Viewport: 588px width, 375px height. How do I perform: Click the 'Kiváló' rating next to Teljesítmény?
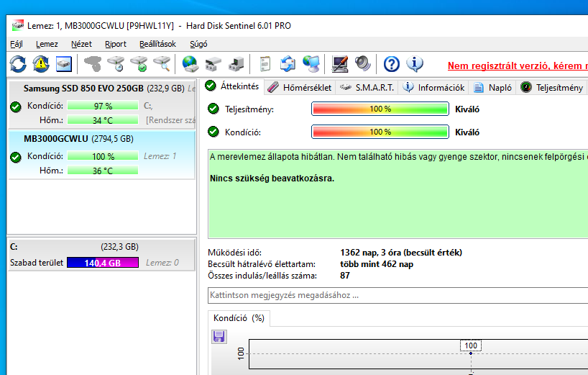[x=467, y=109]
